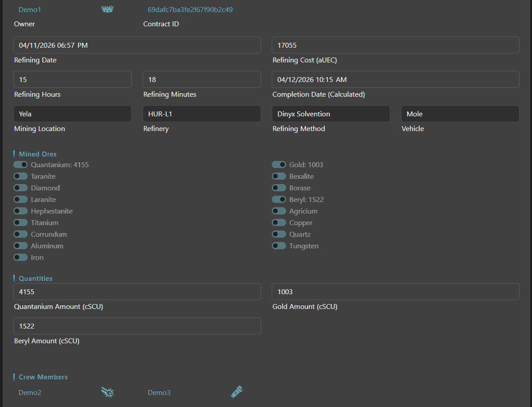Open the Mining Location selector showing Yela
The image size is (532, 407).
(73, 114)
